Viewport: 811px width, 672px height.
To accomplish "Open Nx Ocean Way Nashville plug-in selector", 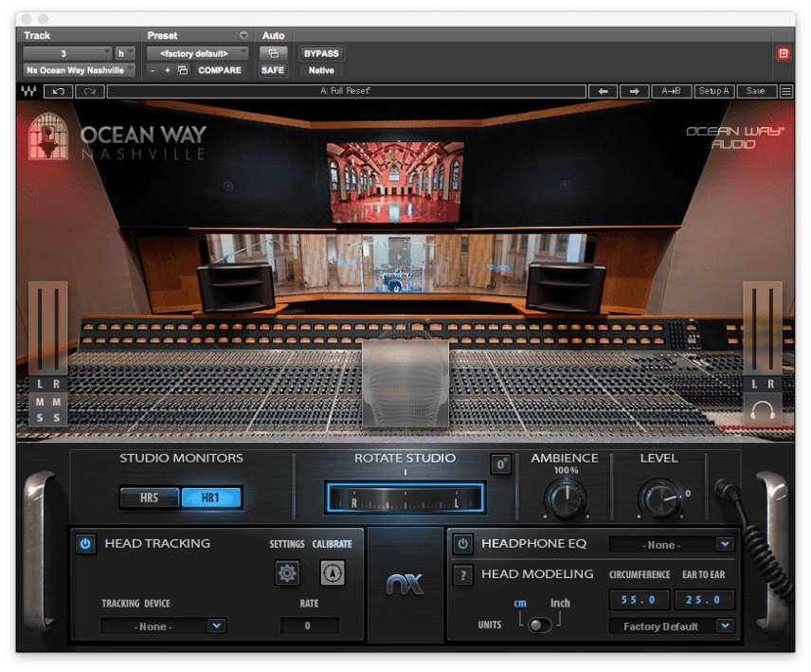I will [x=80, y=70].
